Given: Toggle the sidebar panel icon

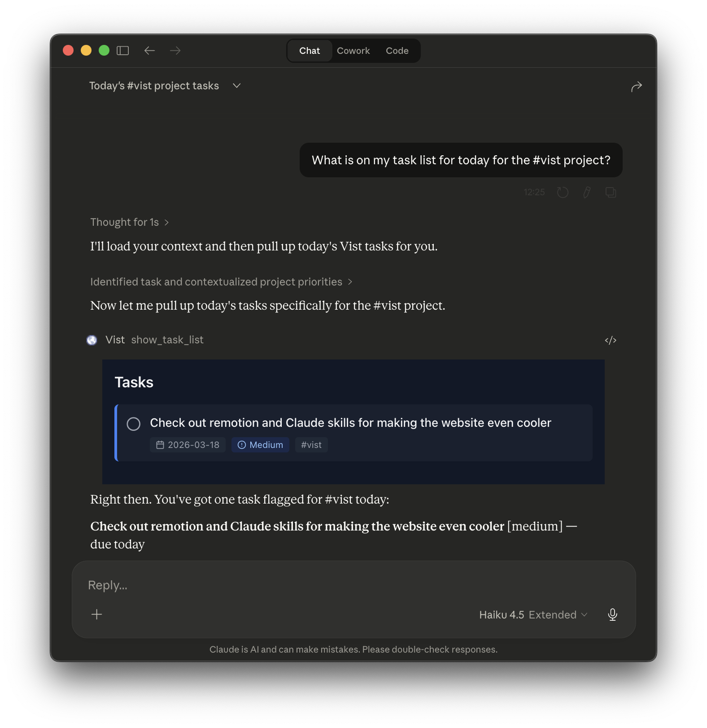Looking at the screenshot, I should pyautogui.click(x=123, y=50).
